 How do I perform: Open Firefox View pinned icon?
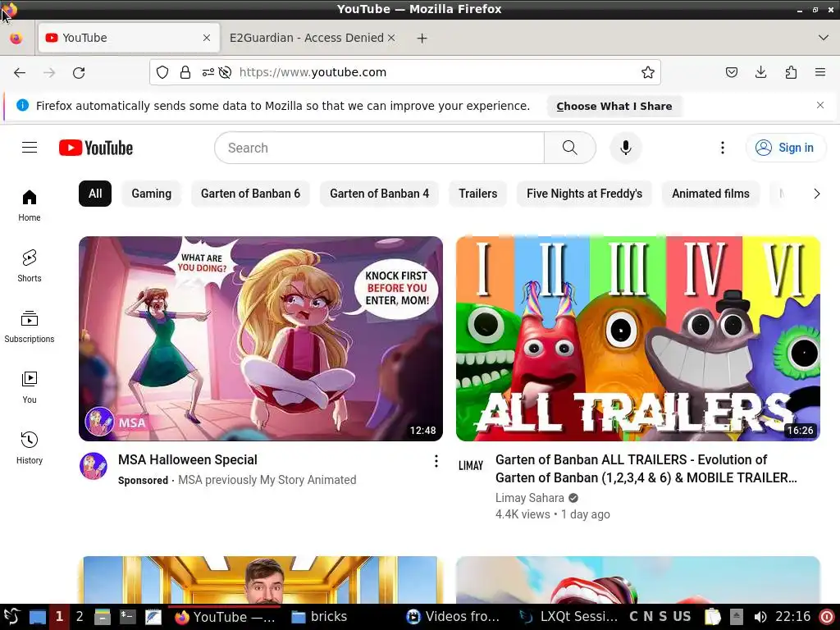tap(16, 38)
